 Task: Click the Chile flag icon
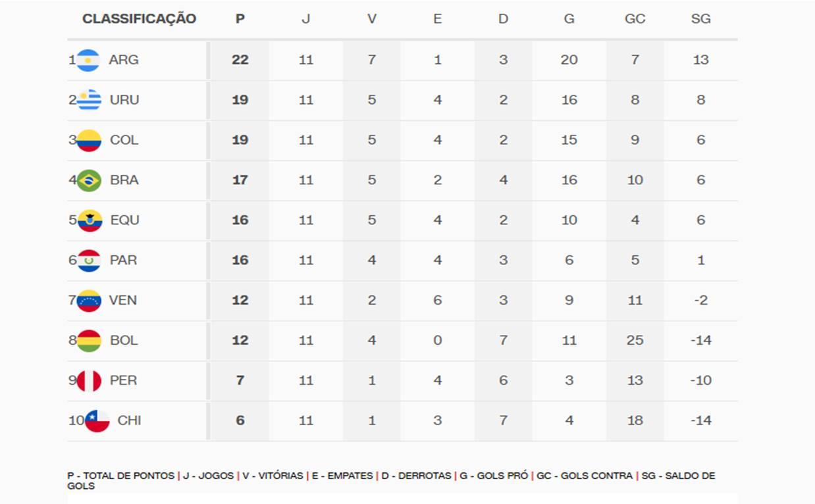[x=97, y=421]
